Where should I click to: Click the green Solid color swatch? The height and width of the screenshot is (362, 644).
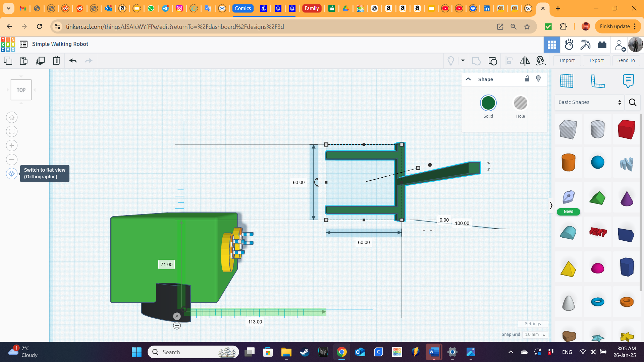click(488, 103)
